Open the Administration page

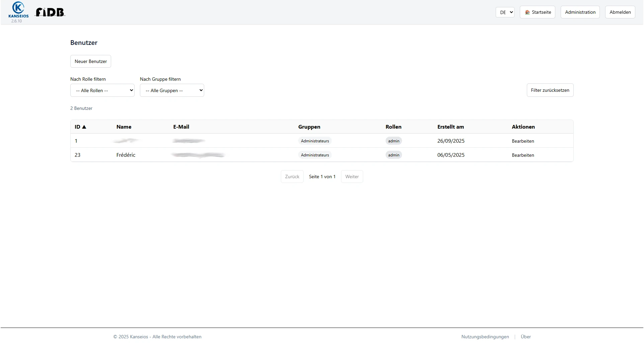(x=580, y=12)
